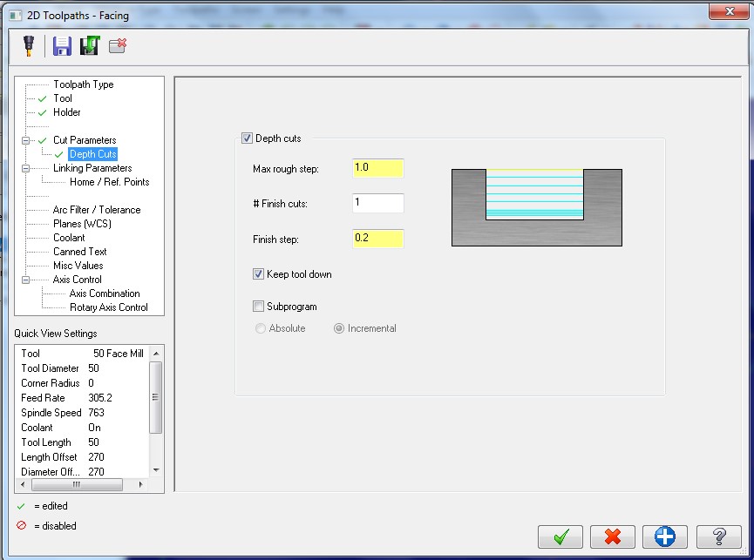Open the Holder page
This screenshot has width=754, height=560.
click(67, 112)
